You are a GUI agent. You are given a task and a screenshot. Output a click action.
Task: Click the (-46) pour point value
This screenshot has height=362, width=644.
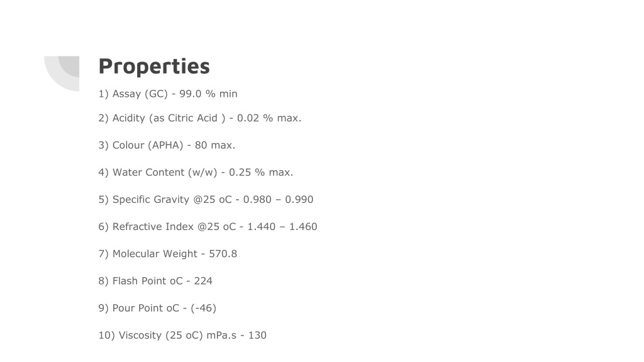203,308
